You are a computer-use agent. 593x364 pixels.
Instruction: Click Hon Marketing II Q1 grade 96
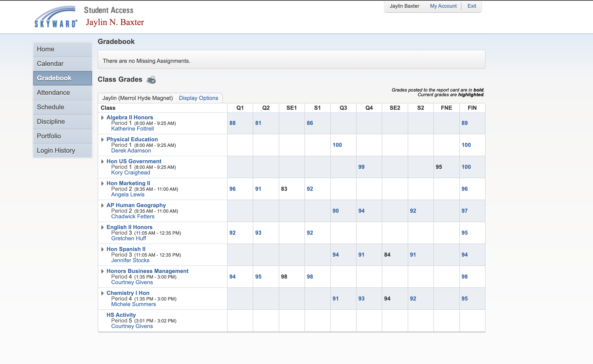click(232, 189)
